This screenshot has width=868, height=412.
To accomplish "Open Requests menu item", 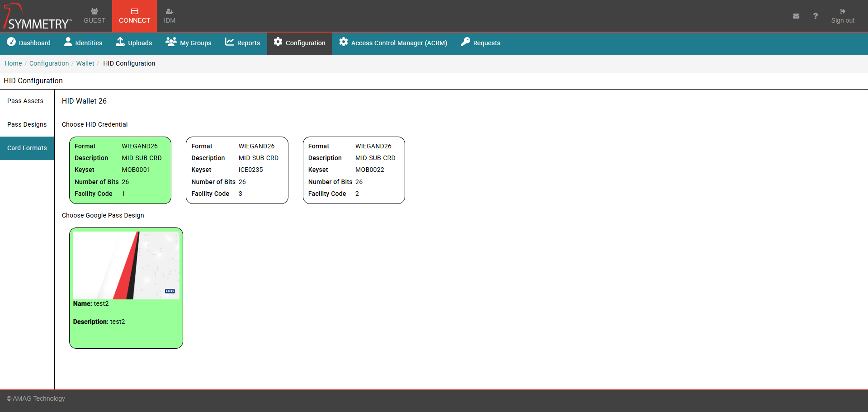I will [x=481, y=43].
